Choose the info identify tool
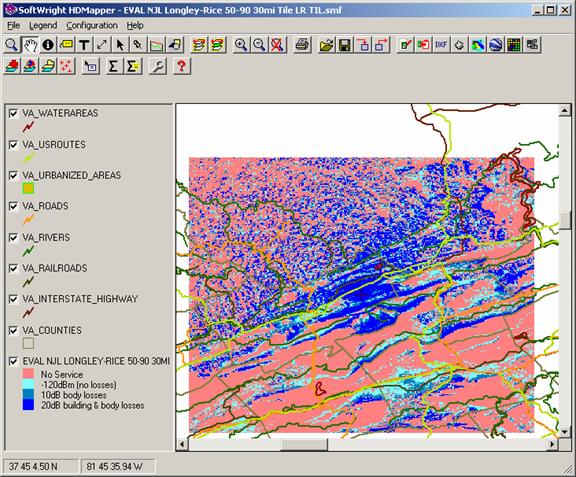 [48, 45]
